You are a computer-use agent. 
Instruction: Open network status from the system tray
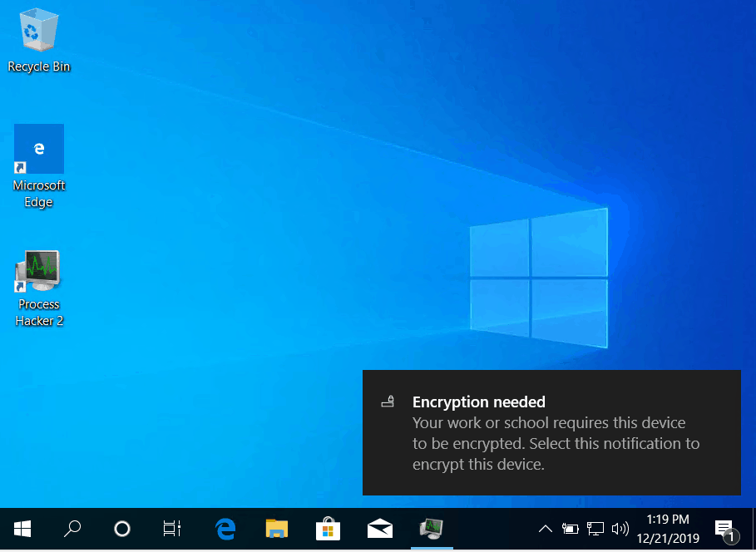coord(595,528)
